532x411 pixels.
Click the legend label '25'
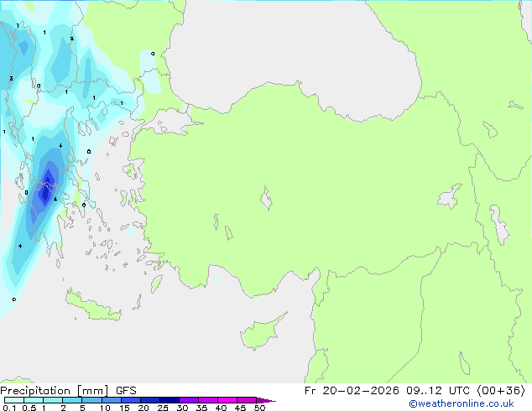tap(163, 408)
